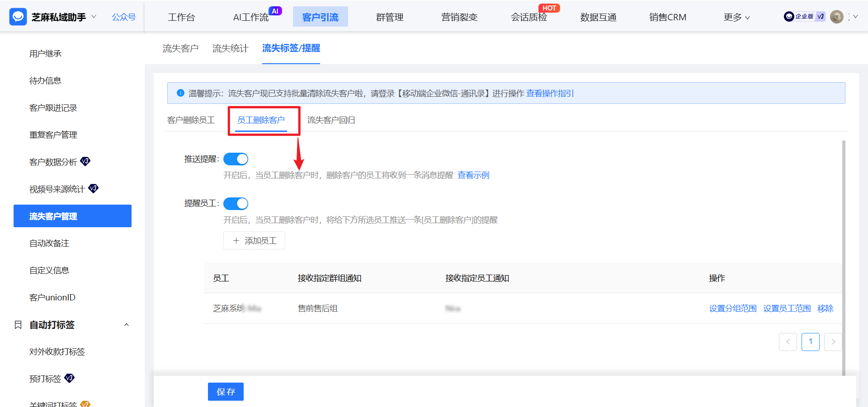Click the bookmark icon beside 自动打标签
Screen dimensions: 868x407
(x=18, y=324)
